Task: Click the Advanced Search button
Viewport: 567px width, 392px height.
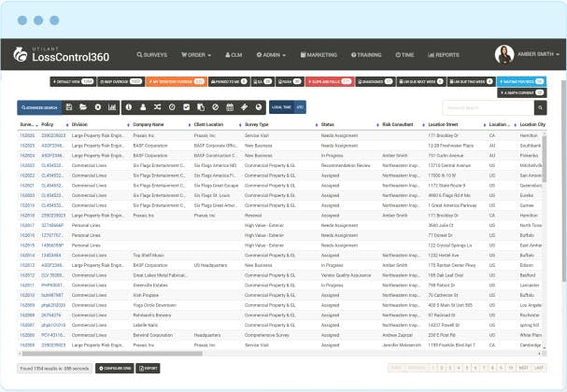Action: coord(39,107)
